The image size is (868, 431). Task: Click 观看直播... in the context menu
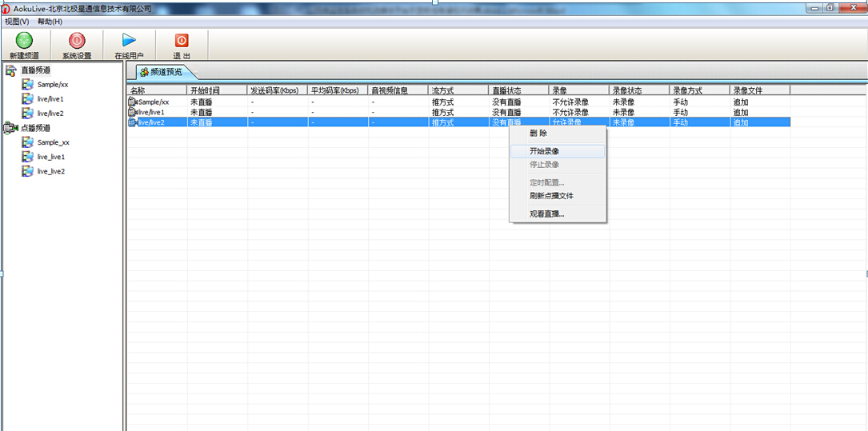[x=547, y=214]
